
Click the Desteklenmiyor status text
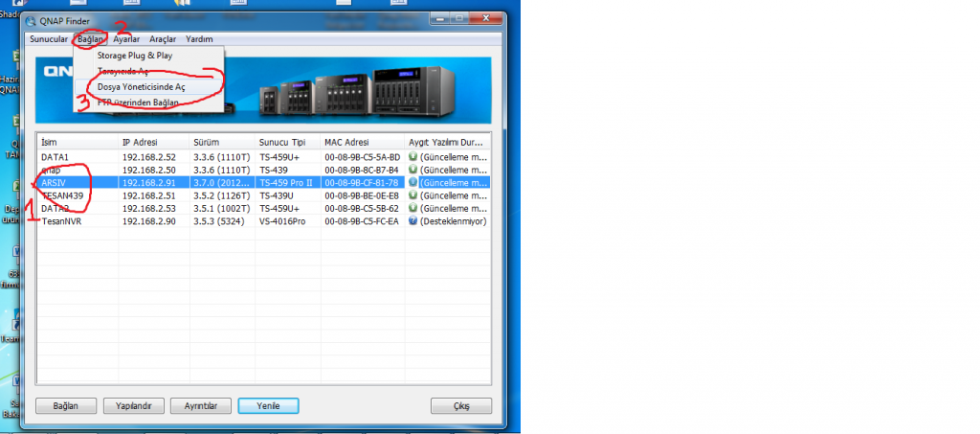[x=453, y=221]
